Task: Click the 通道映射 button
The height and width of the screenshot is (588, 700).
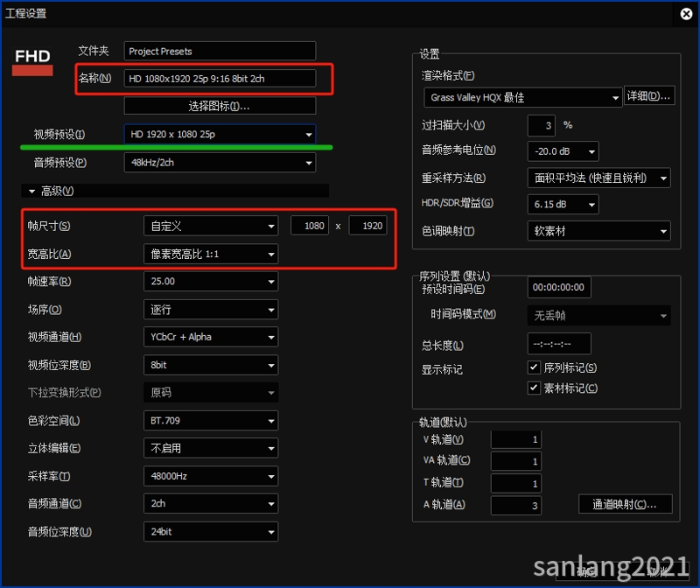Action: pos(625,504)
